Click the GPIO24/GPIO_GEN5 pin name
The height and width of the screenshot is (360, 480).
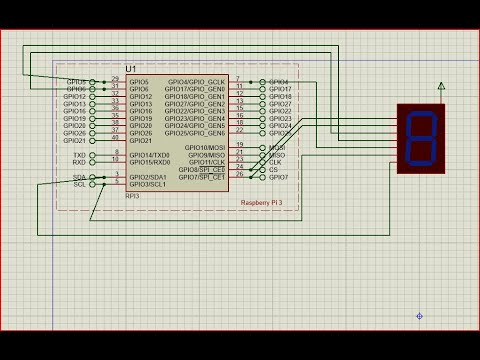click(195, 126)
